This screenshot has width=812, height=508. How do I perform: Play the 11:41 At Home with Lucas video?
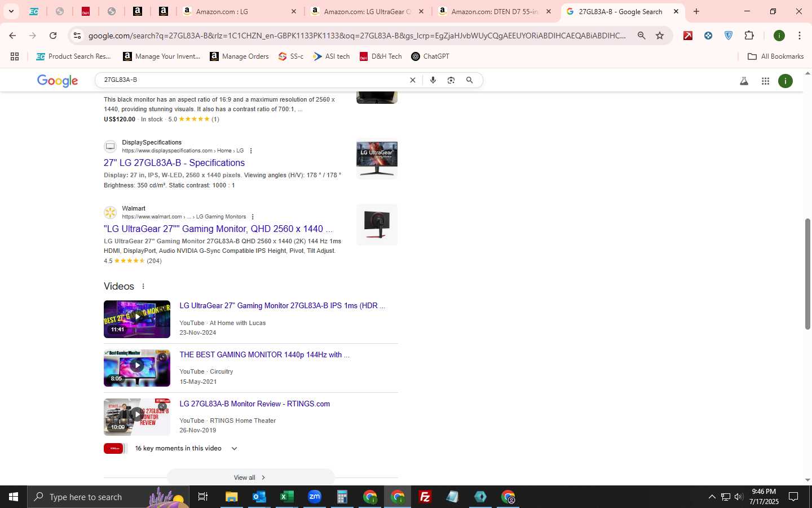[x=137, y=319]
